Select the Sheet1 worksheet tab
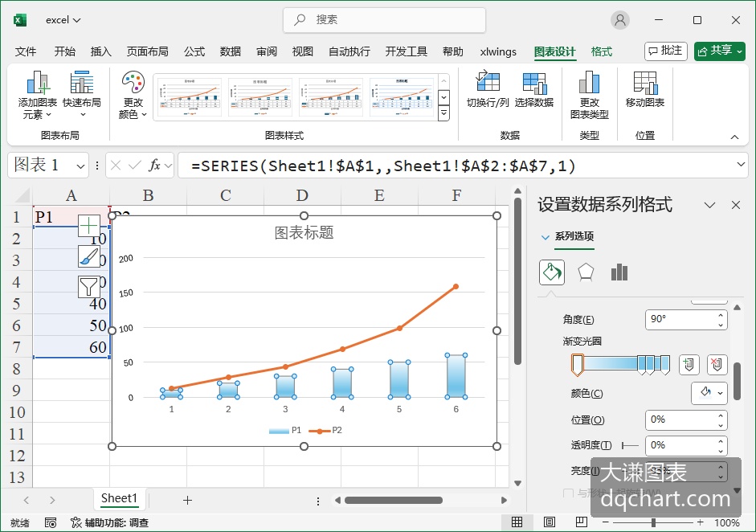This screenshot has height=532, width=756. pos(119,498)
